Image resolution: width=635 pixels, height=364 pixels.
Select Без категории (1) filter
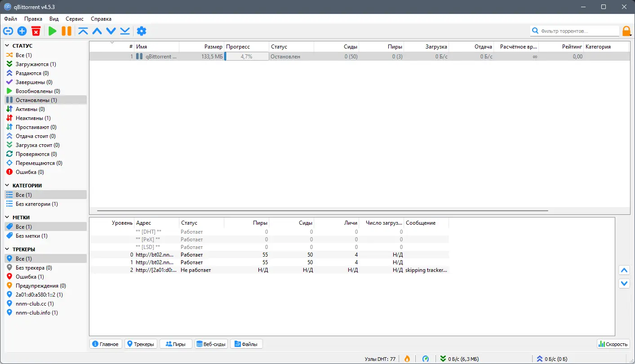coord(45,204)
